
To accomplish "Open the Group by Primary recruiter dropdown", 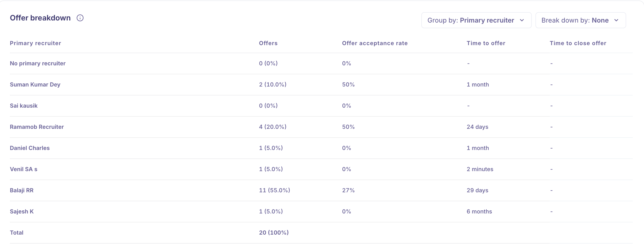I will [x=476, y=20].
